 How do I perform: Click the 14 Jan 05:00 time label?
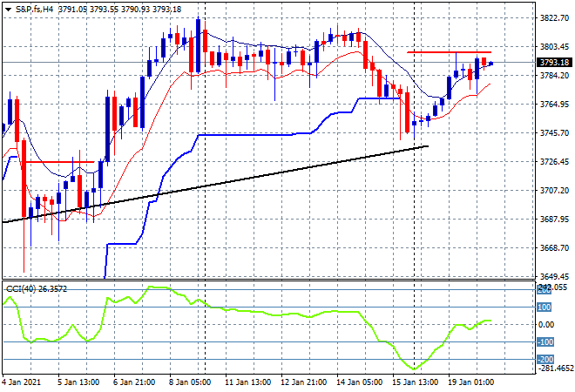(x=359, y=382)
